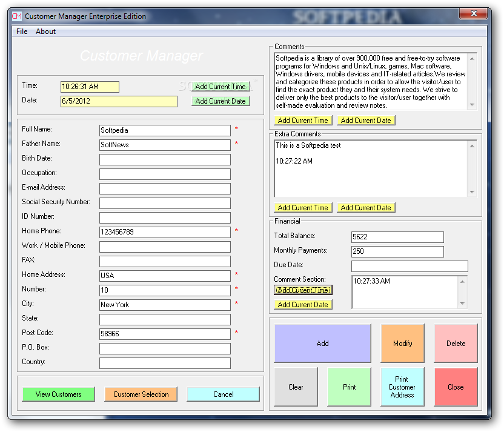The height and width of the screenshot is (432, 504).
Task: Close the window via title bar X
Action: click(474, 13)
